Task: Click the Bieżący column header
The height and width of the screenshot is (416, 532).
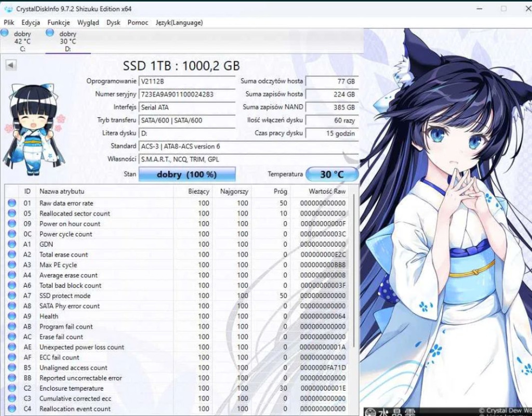Action: [x=193, y=191]
